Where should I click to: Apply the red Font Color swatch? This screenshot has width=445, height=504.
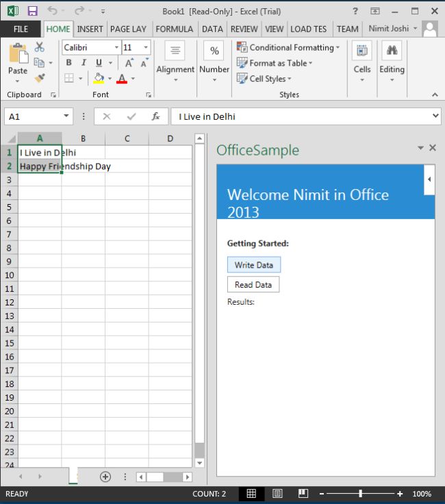pyautogui.click(x=122, y=78)
